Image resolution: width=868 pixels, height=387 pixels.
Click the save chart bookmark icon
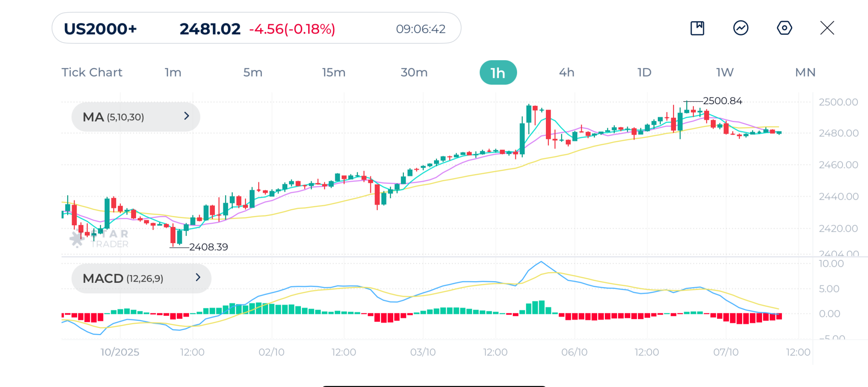(x=697, y=28)
